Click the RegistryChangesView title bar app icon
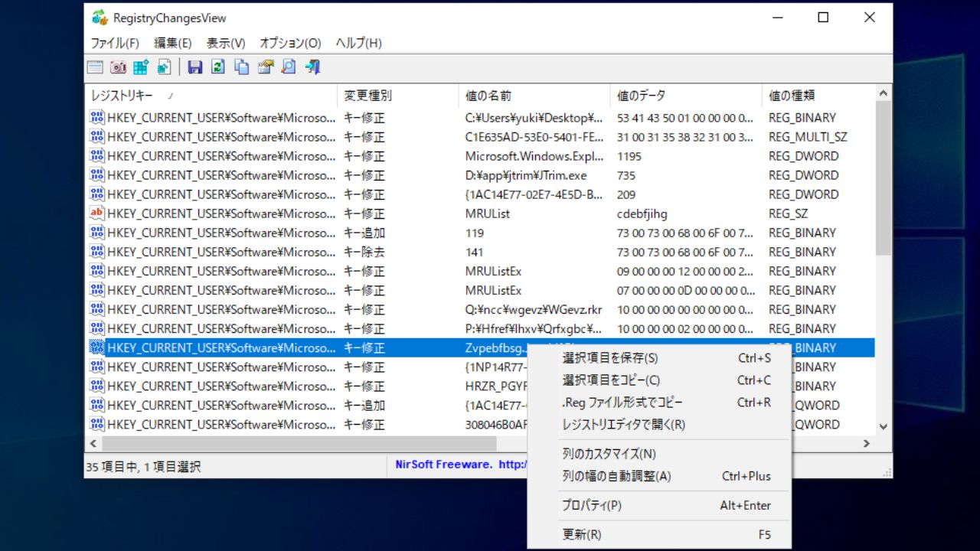 coord(100,18)
